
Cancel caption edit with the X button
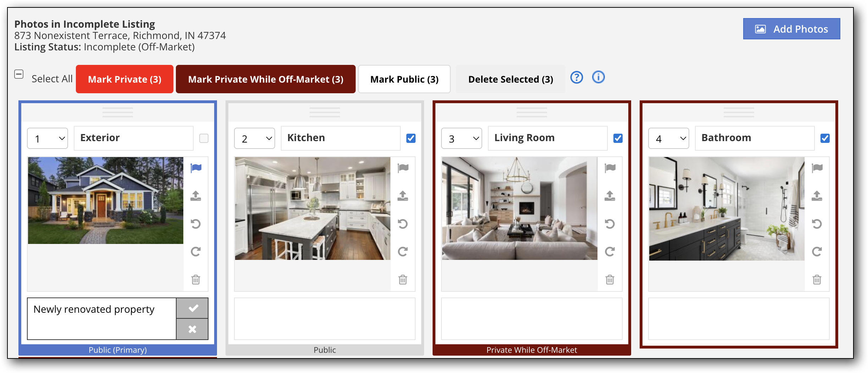point(192,329)
